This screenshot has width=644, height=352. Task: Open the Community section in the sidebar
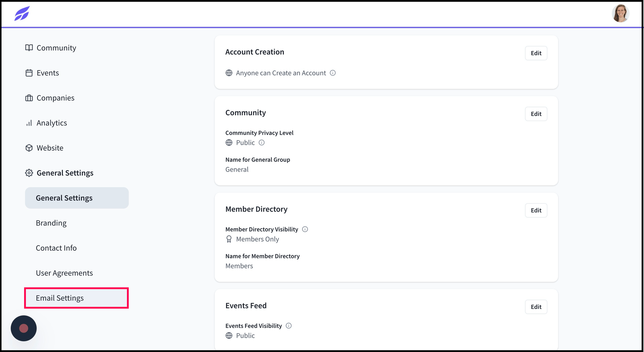click(x=29, y=48)
